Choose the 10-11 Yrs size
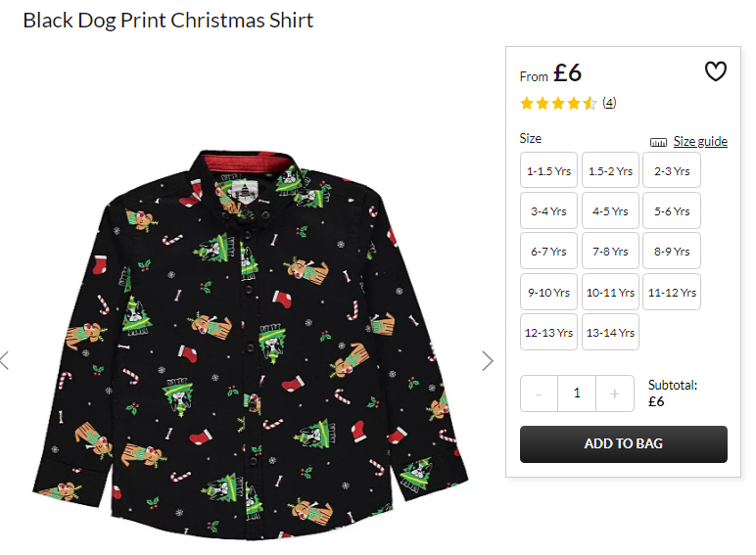The height and width of the screenshot is (555, 756). pyautogui.click(x=610, y=292)
